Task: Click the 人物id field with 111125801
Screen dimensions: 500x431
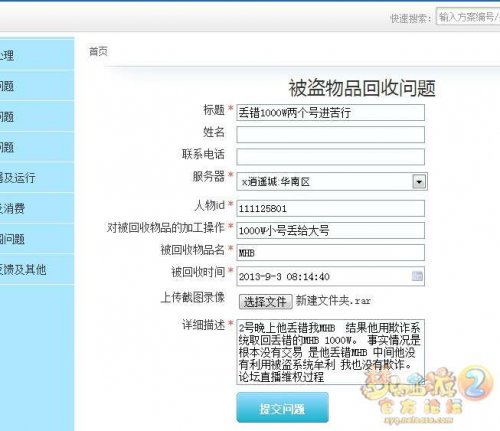Action: [x=330, y=208]
